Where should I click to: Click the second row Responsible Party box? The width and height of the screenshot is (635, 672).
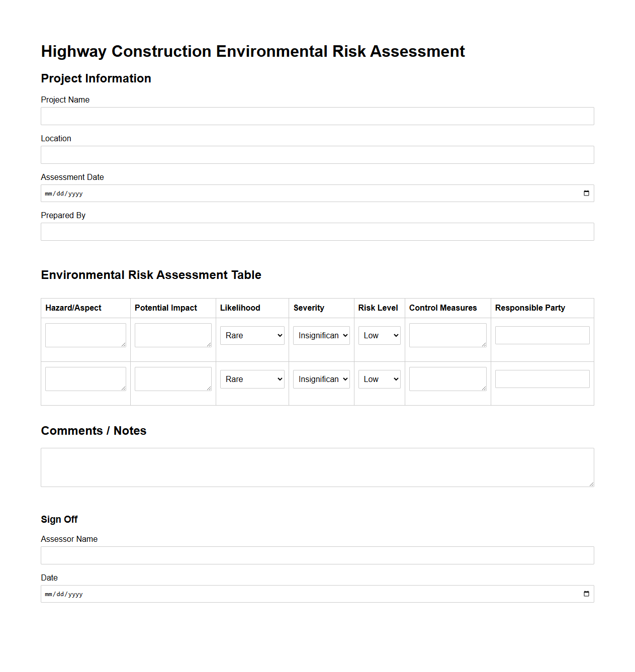[x=542, y=379]
